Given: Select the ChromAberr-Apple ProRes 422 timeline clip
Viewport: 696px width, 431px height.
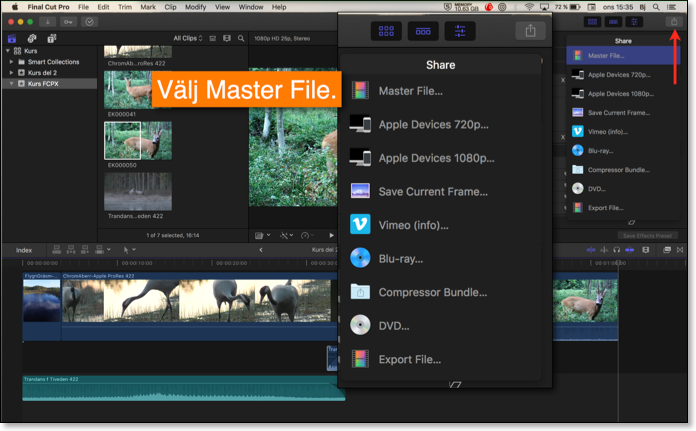Looking at the screenshot, I should (199, 306).
